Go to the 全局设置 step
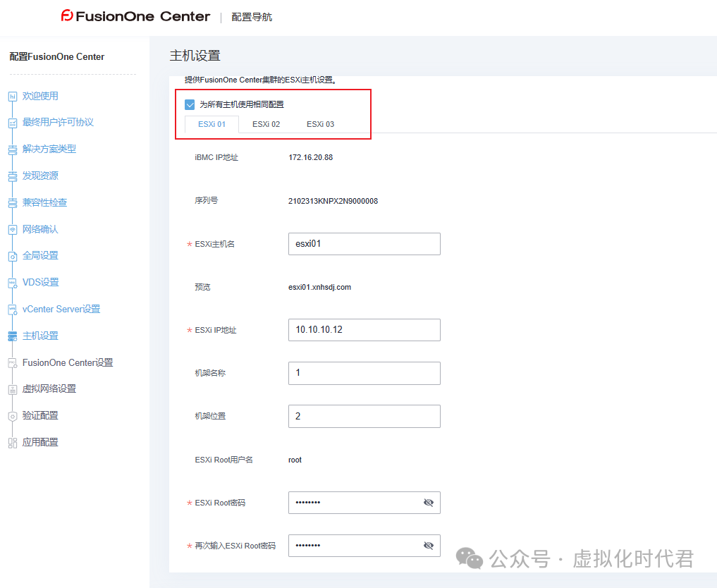717x588 pixels. pyautogui.click(x=40, y=256)
